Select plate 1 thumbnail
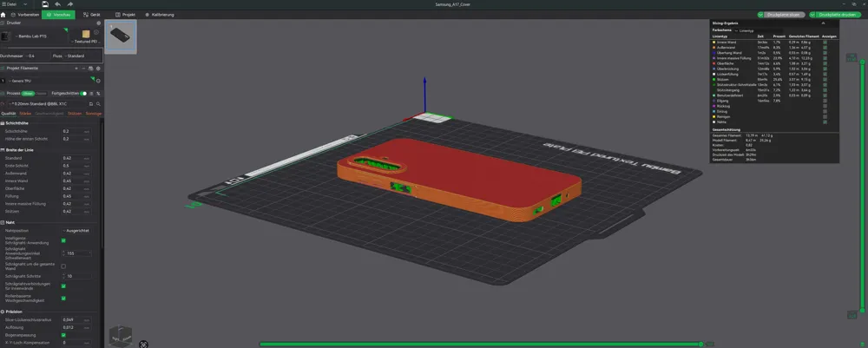This screenshot has height=348, width=868. (x=120, y=37)
